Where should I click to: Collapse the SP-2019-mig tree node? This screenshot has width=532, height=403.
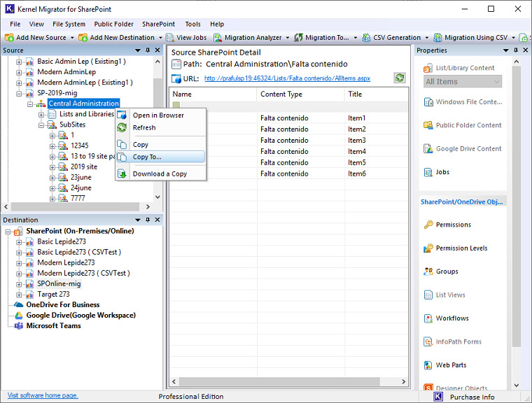point(19,93)
